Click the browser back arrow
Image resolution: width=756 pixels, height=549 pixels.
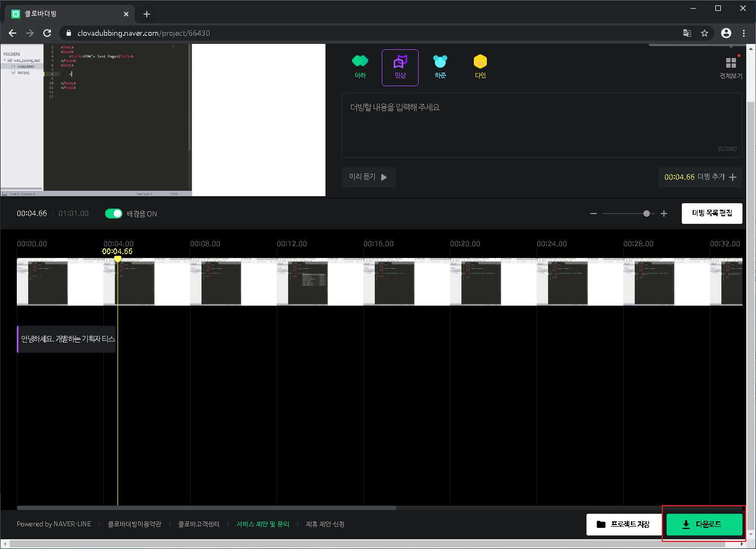tap(12, 33)
